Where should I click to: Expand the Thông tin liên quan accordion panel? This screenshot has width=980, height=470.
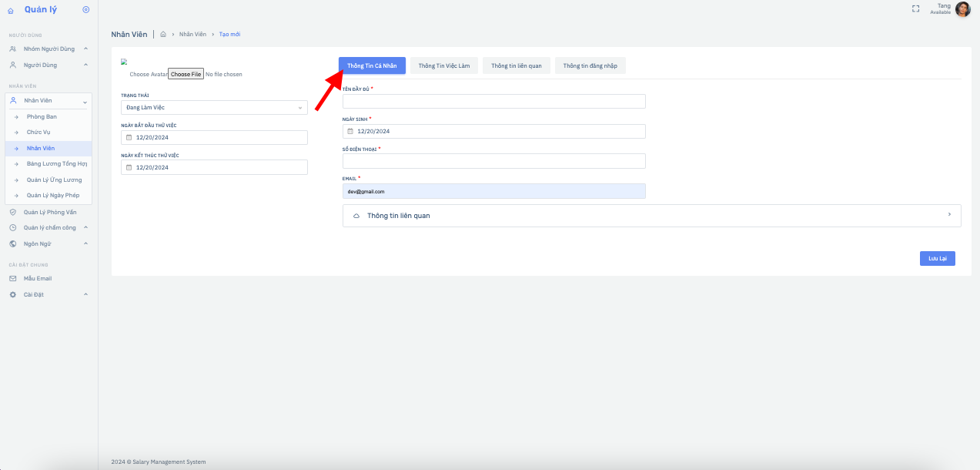coord(651,216)
